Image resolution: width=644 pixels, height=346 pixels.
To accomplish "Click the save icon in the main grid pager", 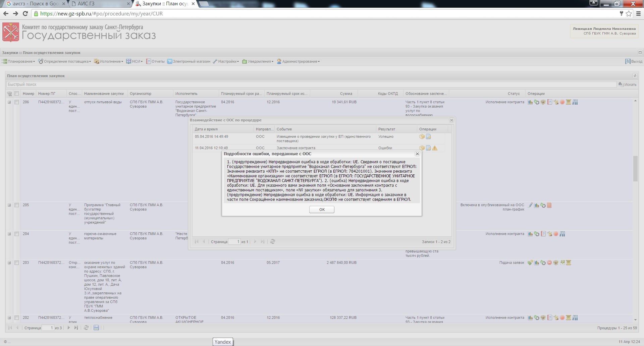I will click(x=96, y=328).
